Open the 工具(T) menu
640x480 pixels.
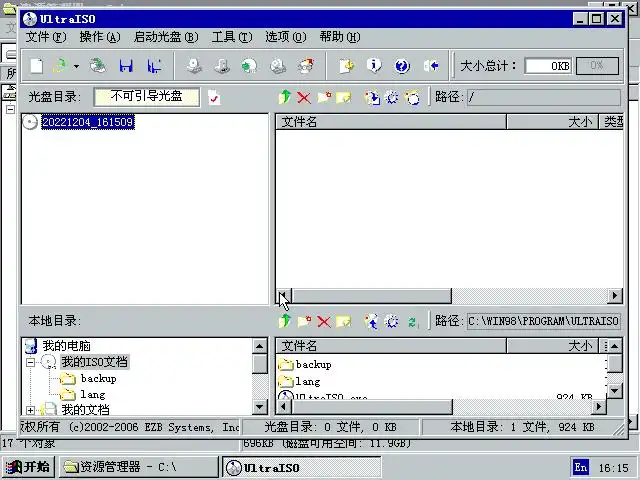coord(232,37)
